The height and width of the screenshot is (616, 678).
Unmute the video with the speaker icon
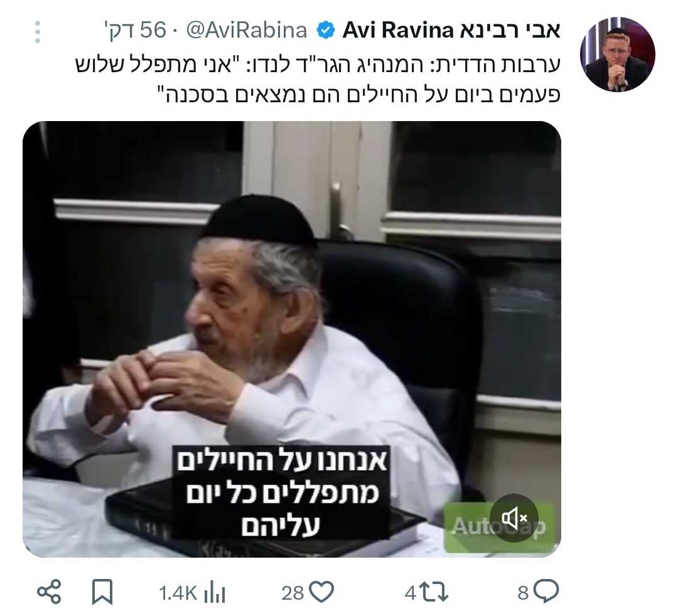[x=514, y=518]
